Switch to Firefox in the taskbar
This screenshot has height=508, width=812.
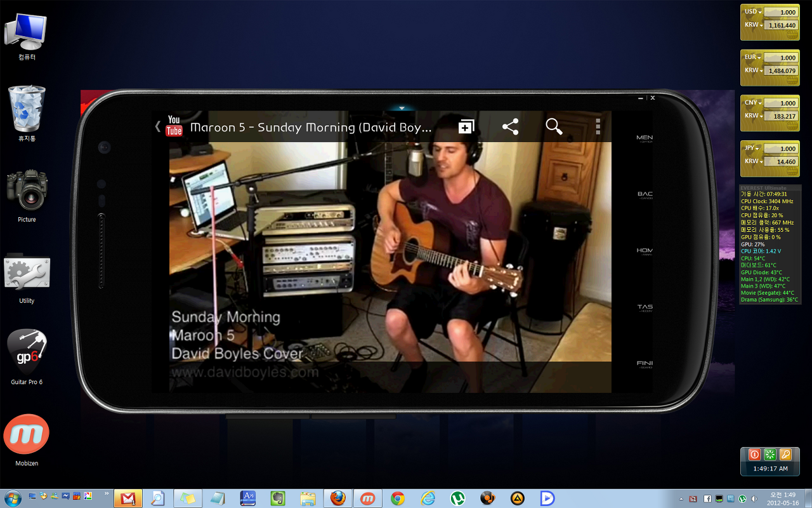[338, 498]
